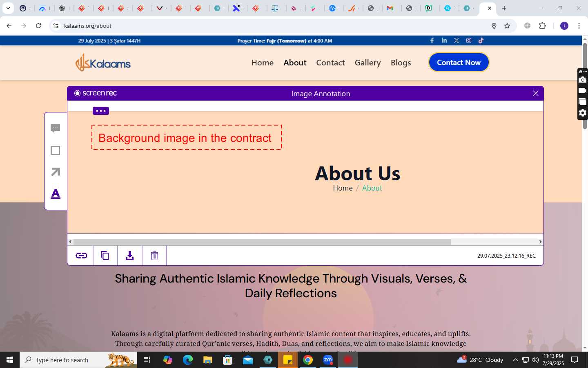Click the About breadcrumb link

(372, 188)
